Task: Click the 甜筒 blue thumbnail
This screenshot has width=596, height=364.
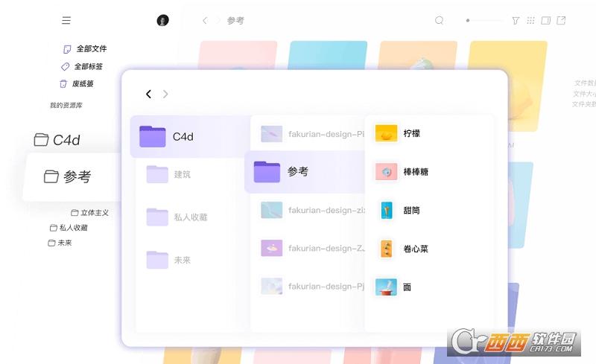Action: tap(387, 210)
